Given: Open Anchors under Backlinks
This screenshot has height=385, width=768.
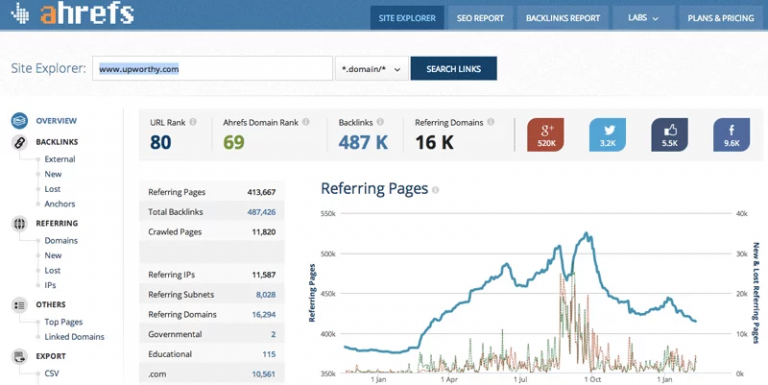Looking at the screenshot, I should click(x=60, y=204).
